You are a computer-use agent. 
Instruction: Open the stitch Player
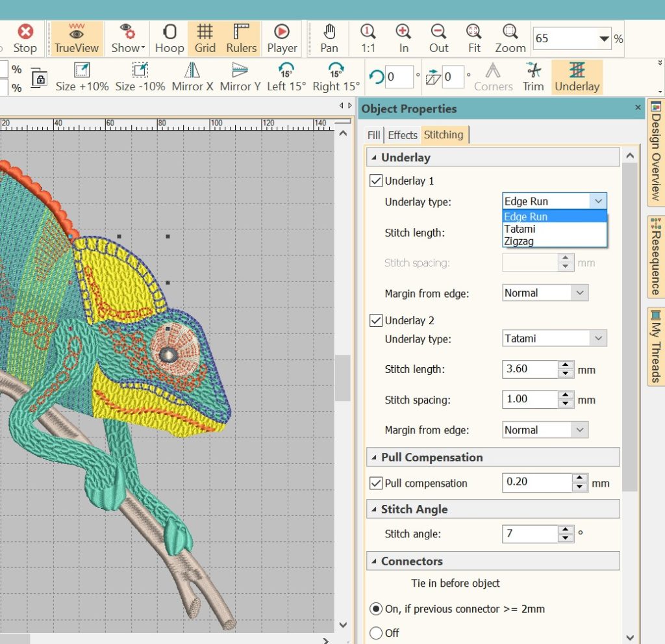282,38
